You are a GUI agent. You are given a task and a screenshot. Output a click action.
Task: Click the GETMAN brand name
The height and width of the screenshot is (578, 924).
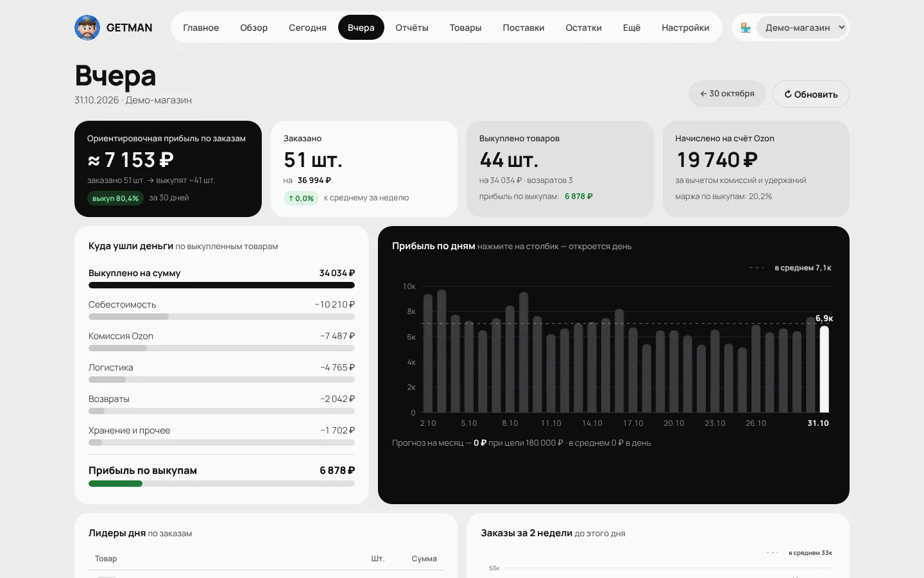(x=130, y=28)
